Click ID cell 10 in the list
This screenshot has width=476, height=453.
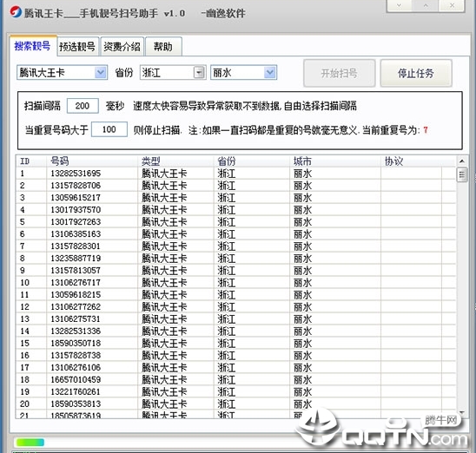coord(25,283)
